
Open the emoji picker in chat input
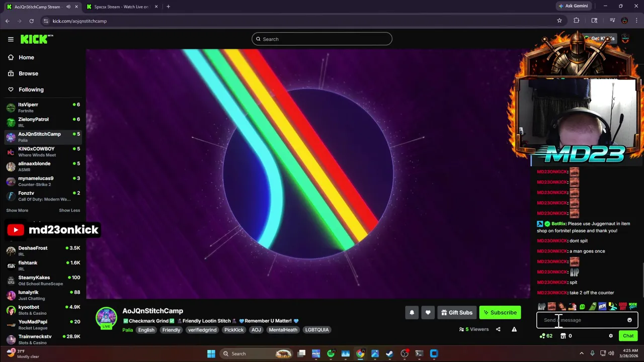pyautogui.click(x=629, y=320)
